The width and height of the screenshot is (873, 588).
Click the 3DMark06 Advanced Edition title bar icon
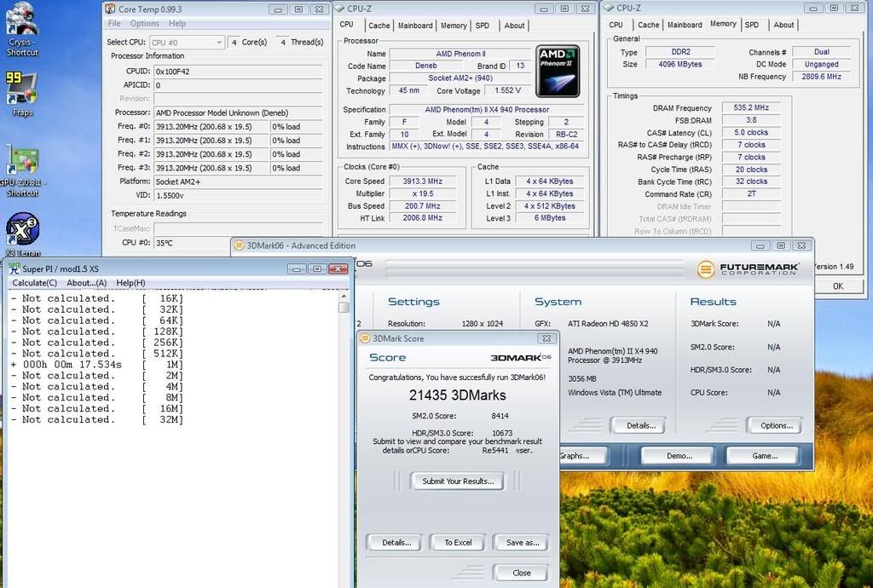(239, 245)
